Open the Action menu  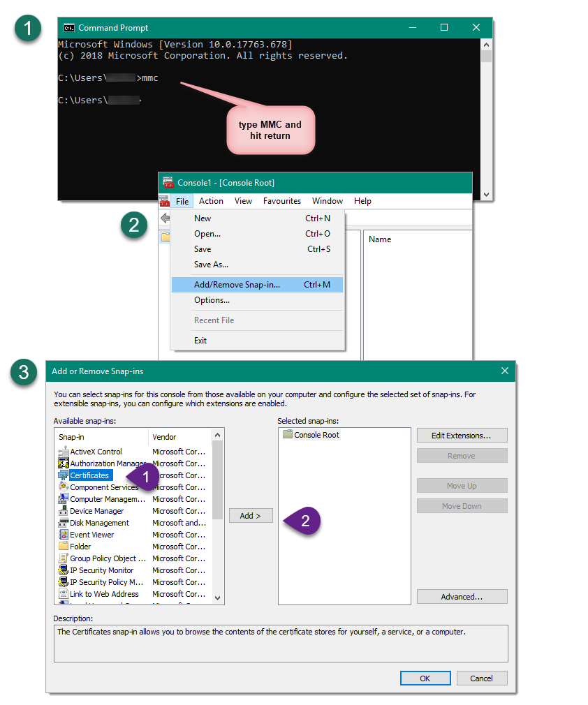211,201
